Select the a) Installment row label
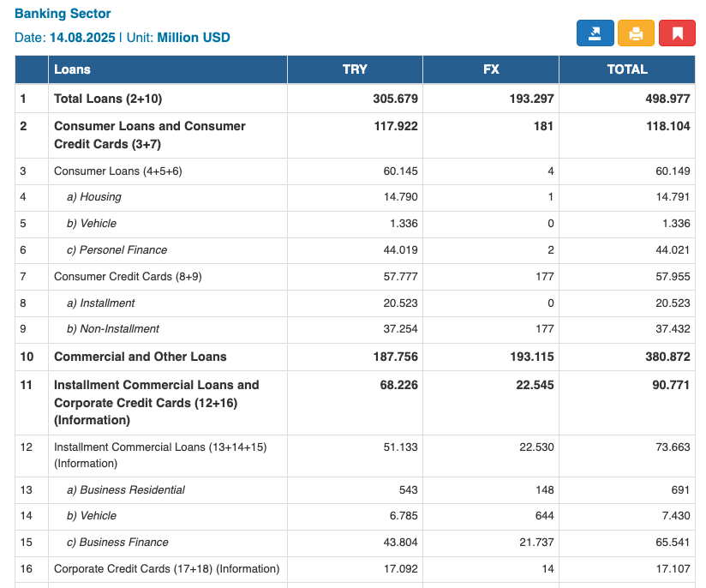706x588 pixels. tap(100, 303)
